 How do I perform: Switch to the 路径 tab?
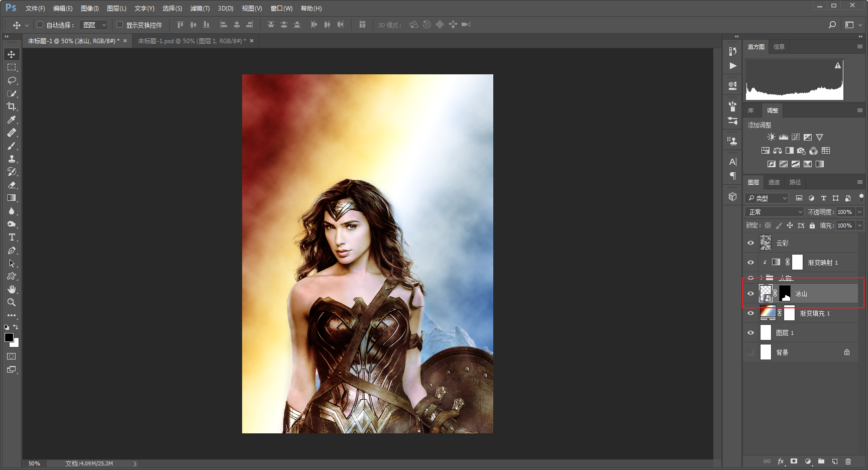[x=795, y=182]
